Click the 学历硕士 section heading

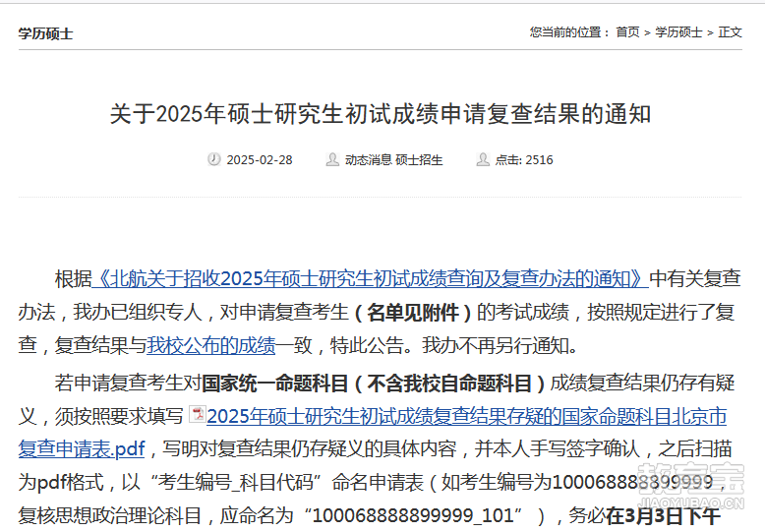(x=46, y=33)
